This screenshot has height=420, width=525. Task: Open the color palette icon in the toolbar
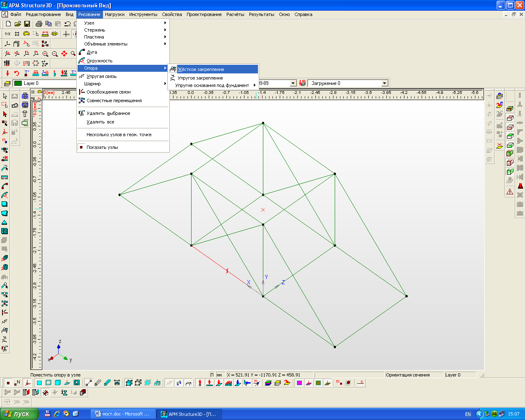pos(26,34)
